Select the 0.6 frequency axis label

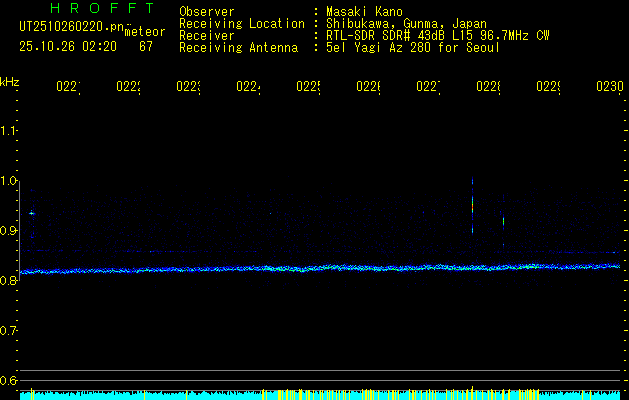pos(9,381)
